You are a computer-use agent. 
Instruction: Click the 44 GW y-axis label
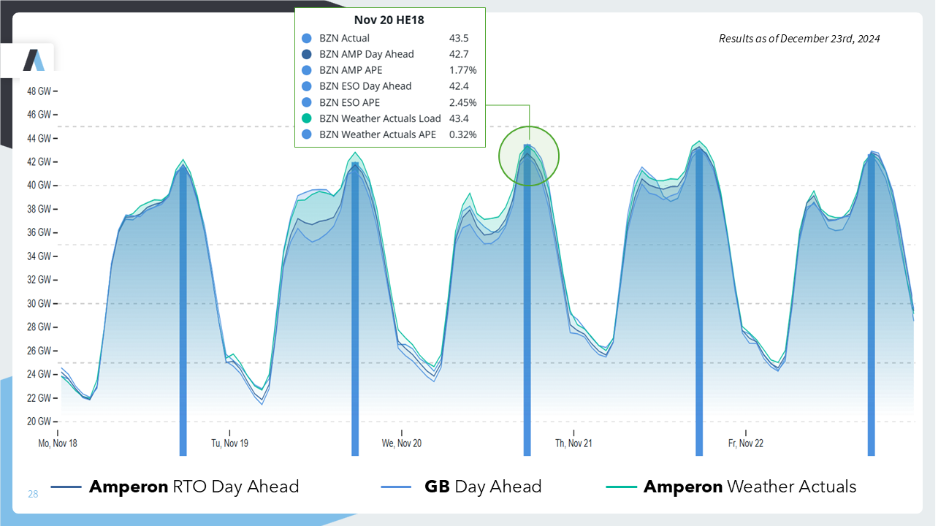[x=39, y=139]
